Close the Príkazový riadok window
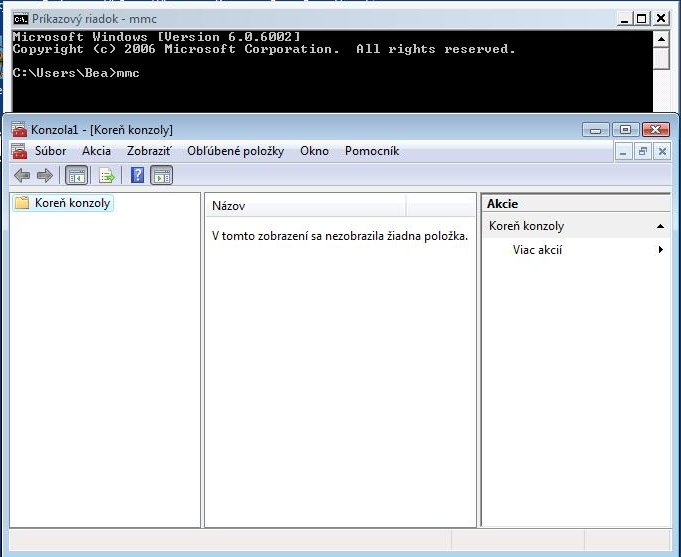 pos(661,19)
